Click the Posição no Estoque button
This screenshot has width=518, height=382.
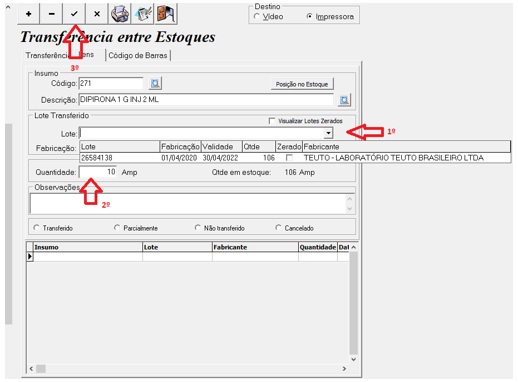pyautogui.click(x=302, y=84)
